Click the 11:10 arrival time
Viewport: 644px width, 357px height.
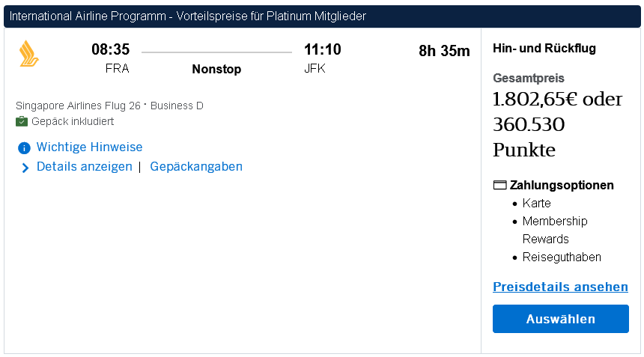322,50
